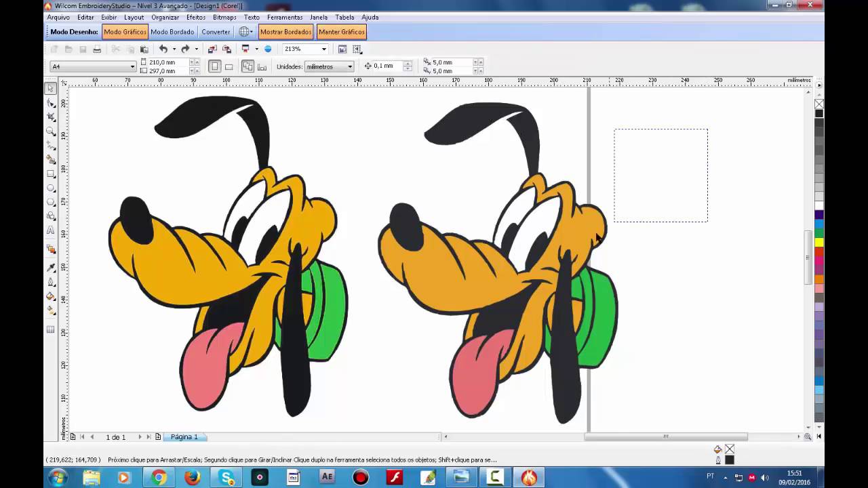This screenshot has width=868, height=488.
Task: Toggle Manter Gráficos
Action: point(341,32)
